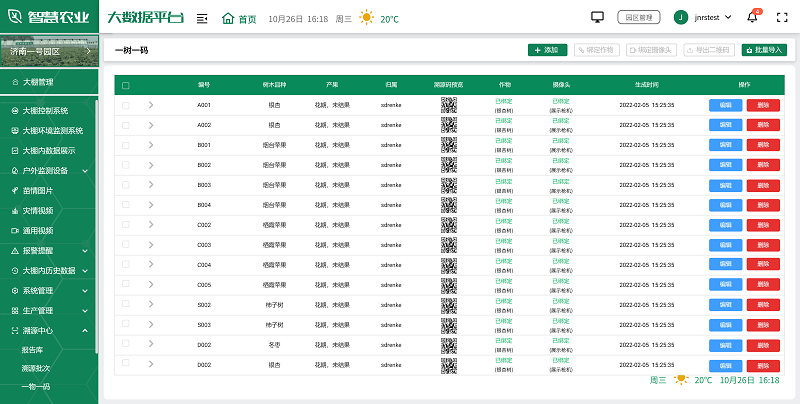
Task: Click the QR code for row A001
Action: 449,105
